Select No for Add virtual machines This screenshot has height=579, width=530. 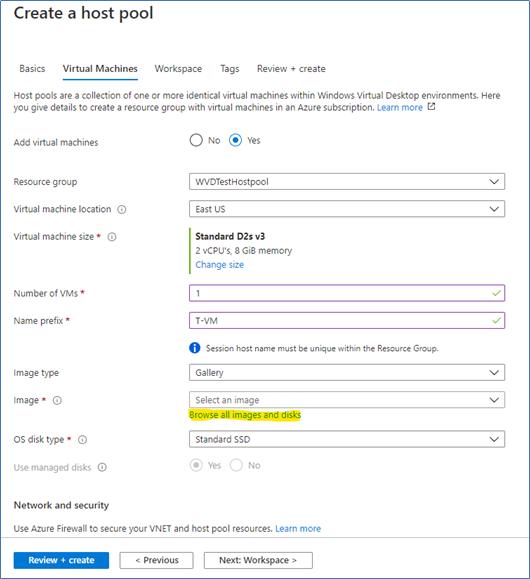[x=196, y=140]
